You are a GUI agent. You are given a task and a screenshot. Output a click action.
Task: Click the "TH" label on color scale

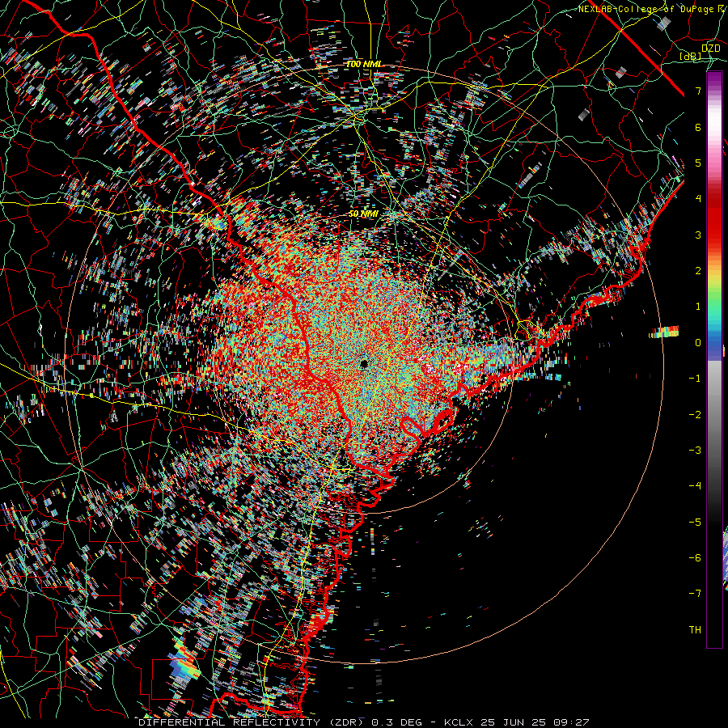click(x=695, y=630)
